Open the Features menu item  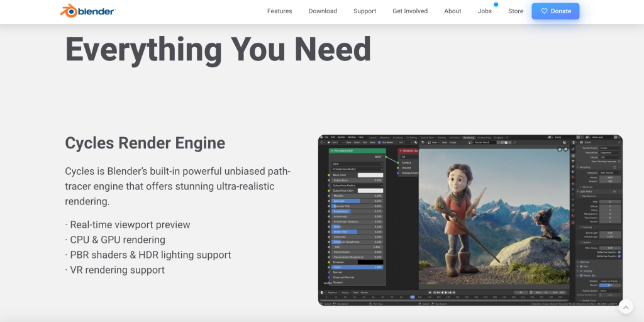click(x=279, y=11)
